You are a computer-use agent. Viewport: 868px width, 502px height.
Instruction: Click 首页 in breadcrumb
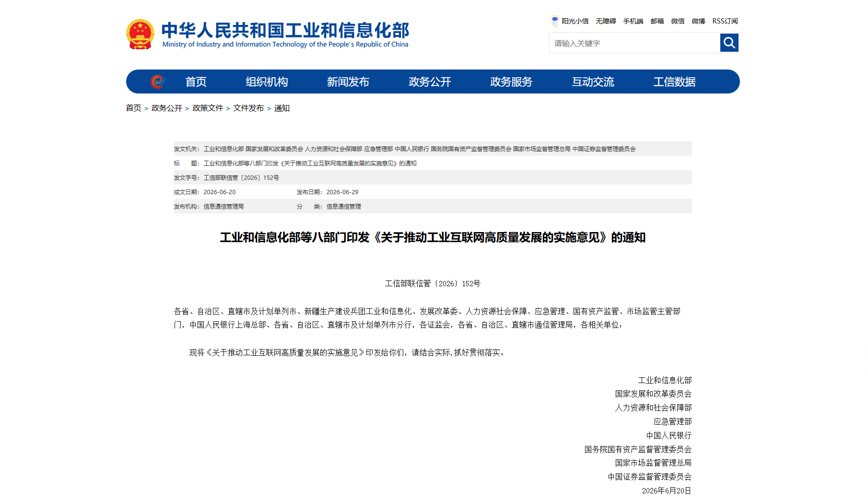(133, 108)
